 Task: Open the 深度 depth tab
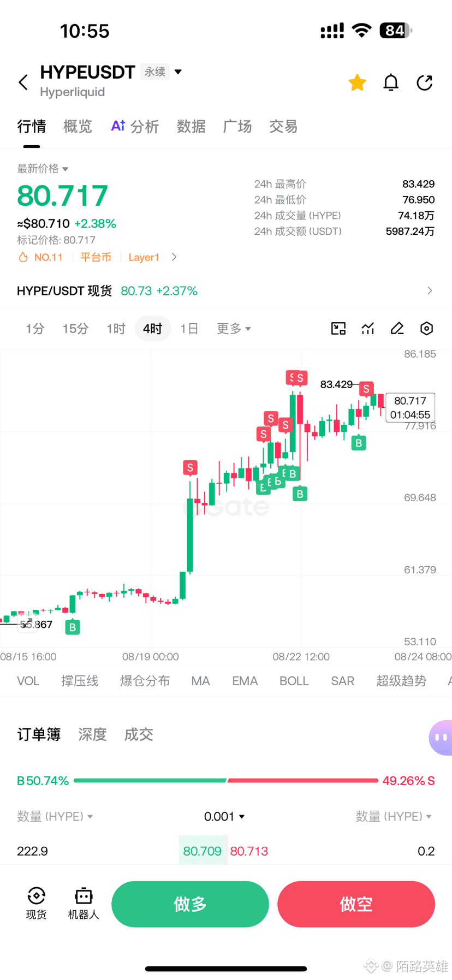[92, 734]
